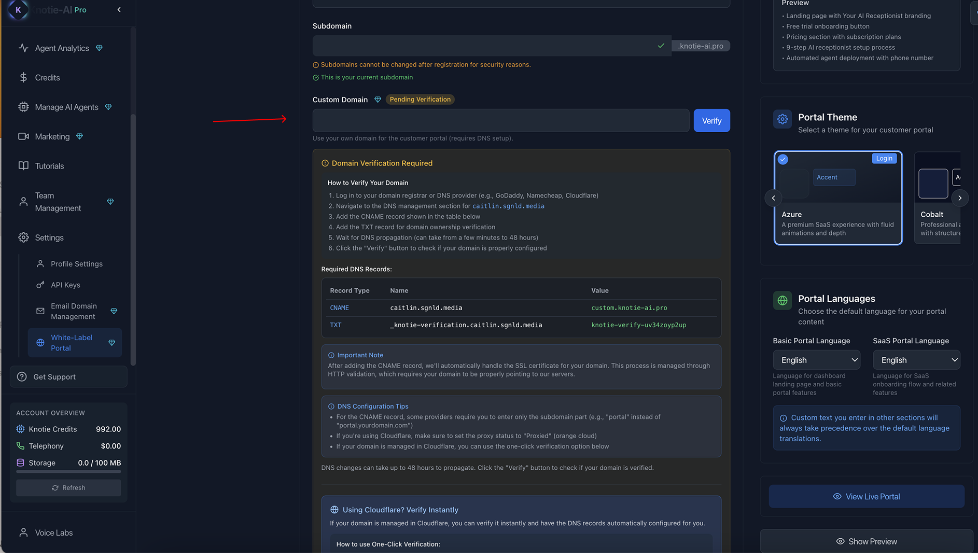Click the Pending Verification badge
This screenshot has width=978, height=560.
coord(420,100)
